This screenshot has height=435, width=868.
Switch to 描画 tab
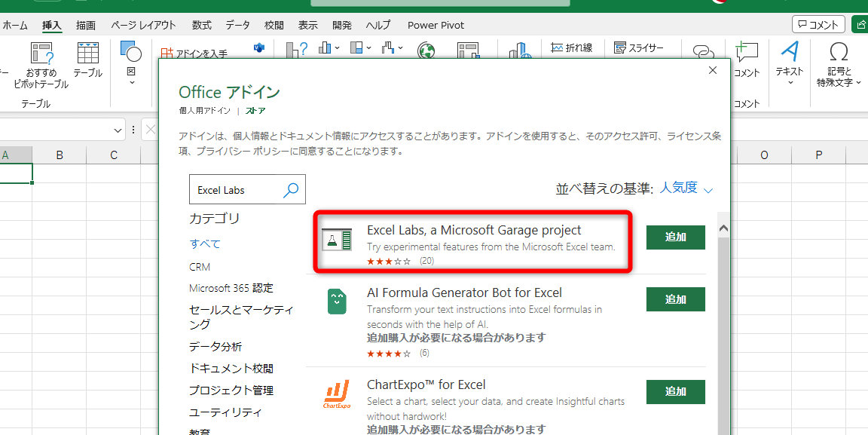(x=86, y=25)
